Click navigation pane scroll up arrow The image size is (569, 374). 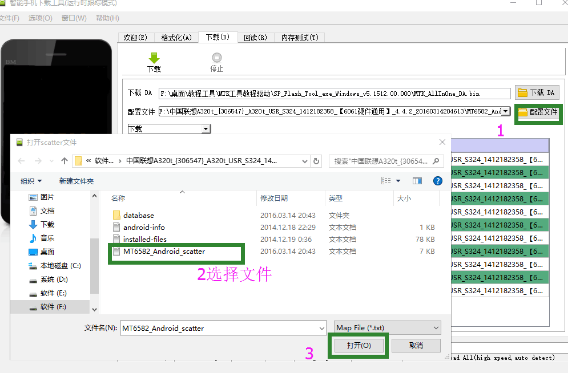coord(94,196)
